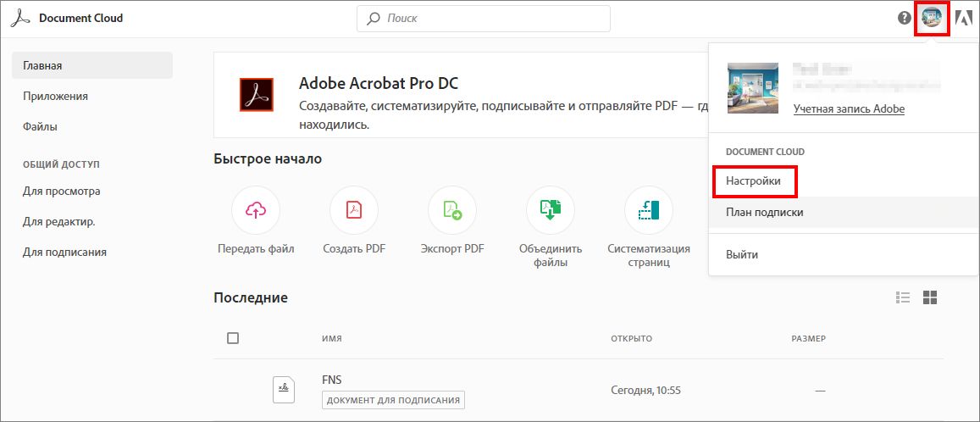Sort by РАЗМЕР column header

point(809,339)
